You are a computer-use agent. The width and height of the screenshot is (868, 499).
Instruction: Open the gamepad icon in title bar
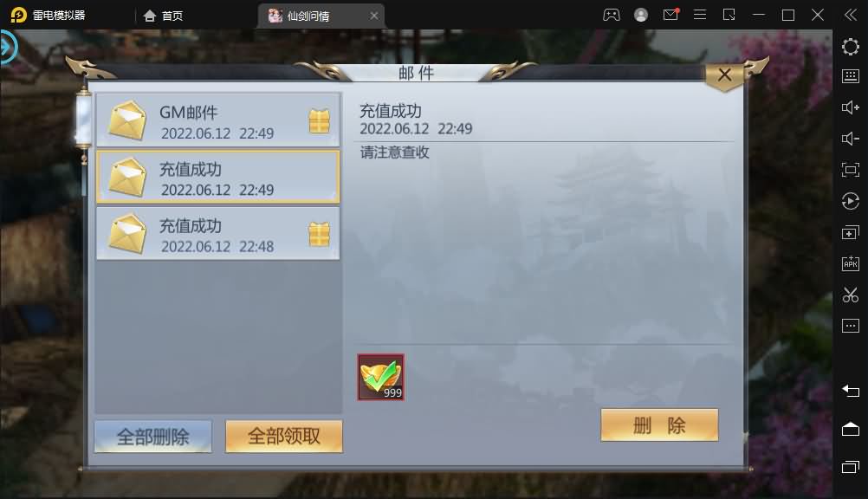(x=611, y=15)
